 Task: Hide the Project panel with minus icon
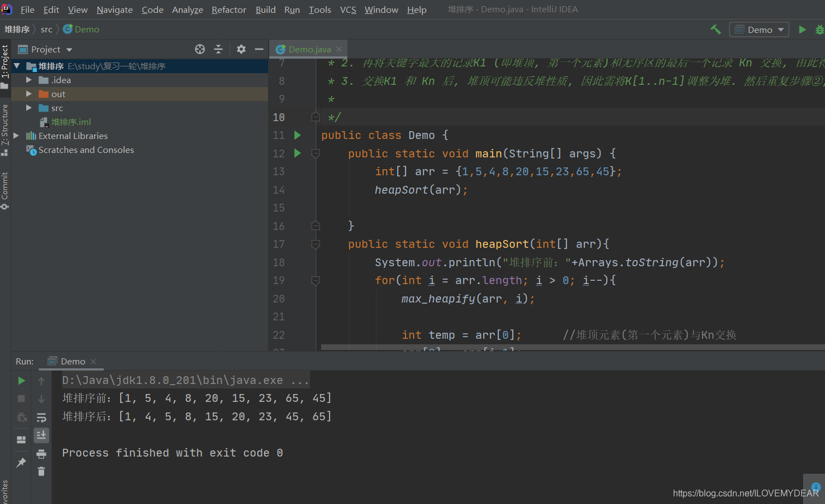(x=259, y=49)
